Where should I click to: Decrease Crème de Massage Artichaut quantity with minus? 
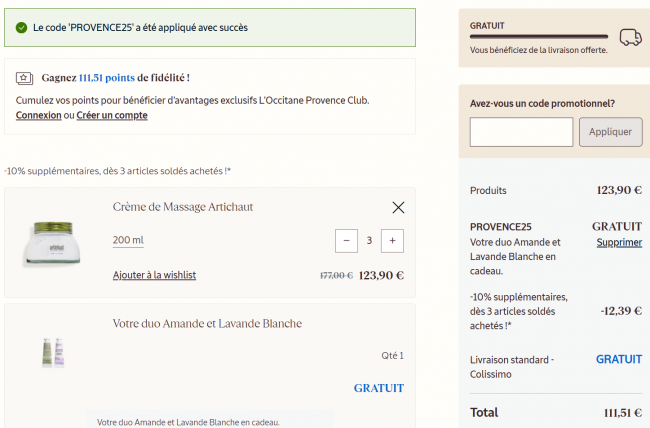[346, 241]
